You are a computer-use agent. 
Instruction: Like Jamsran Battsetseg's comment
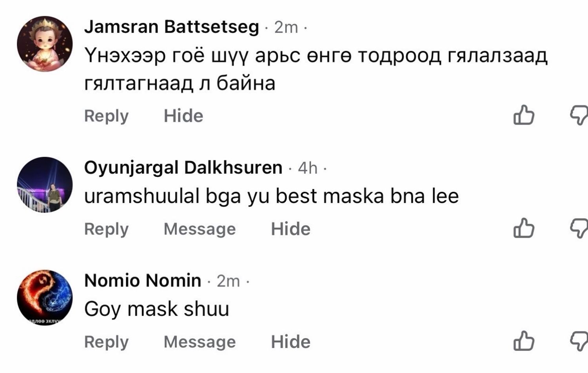tap(524, 115)
